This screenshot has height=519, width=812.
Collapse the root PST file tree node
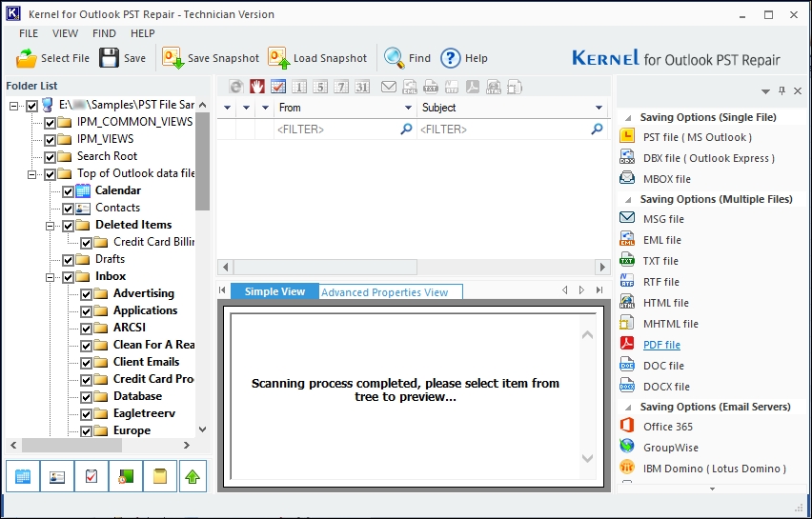pyautogui.click(x=14, y=106)
